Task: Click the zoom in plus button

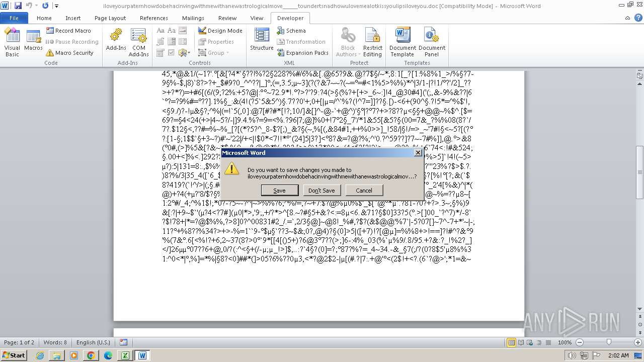Action: [x=638, y=342]
